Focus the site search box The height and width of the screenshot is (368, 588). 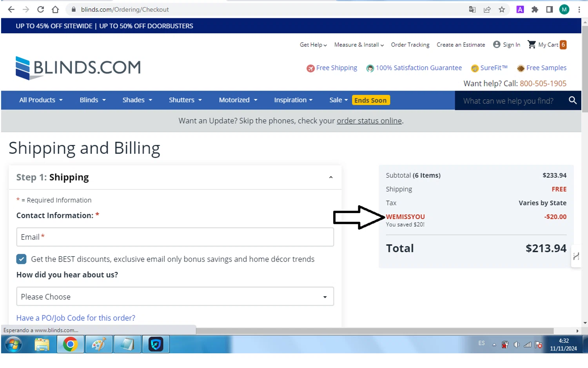508,101
